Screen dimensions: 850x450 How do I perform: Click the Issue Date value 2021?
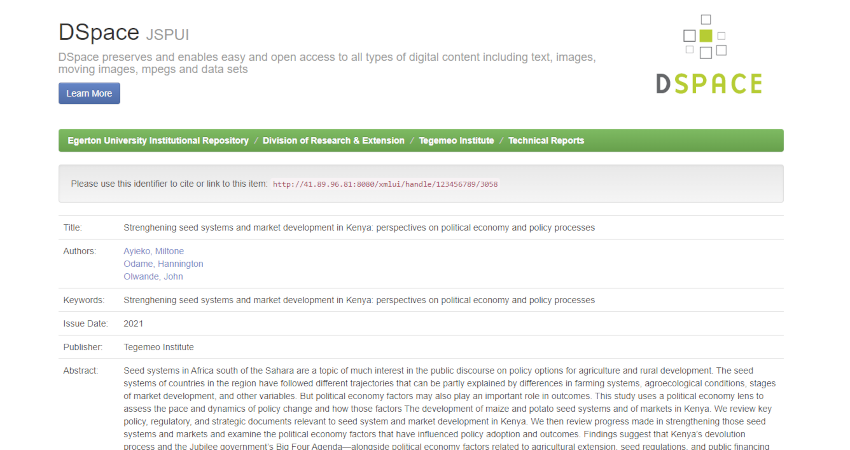(x=133, y=324)
